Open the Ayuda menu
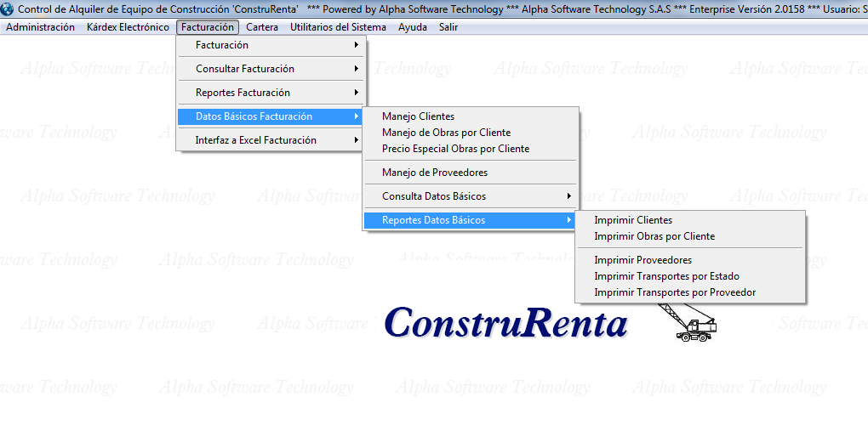 (413, 27)
